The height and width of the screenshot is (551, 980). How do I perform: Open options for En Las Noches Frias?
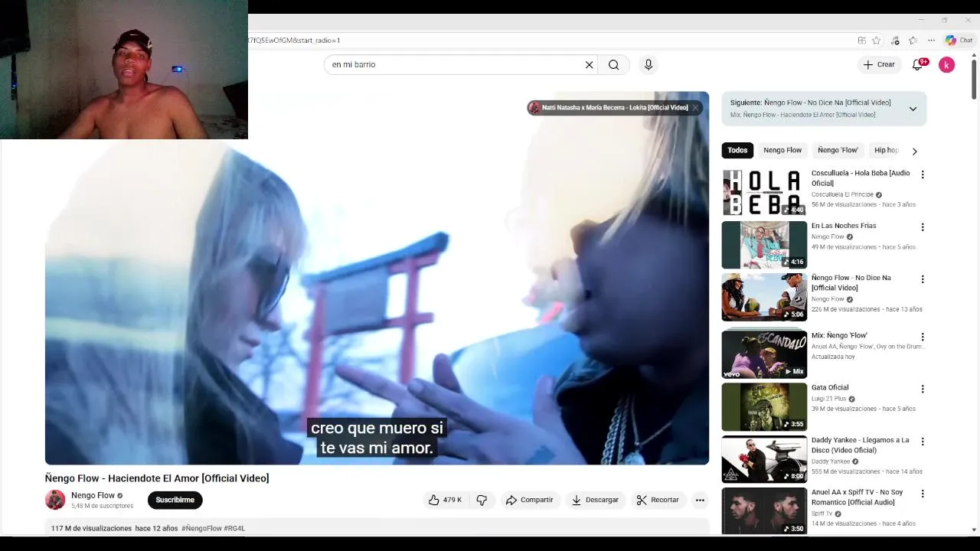pyautogui.click(x=923, y=227)
